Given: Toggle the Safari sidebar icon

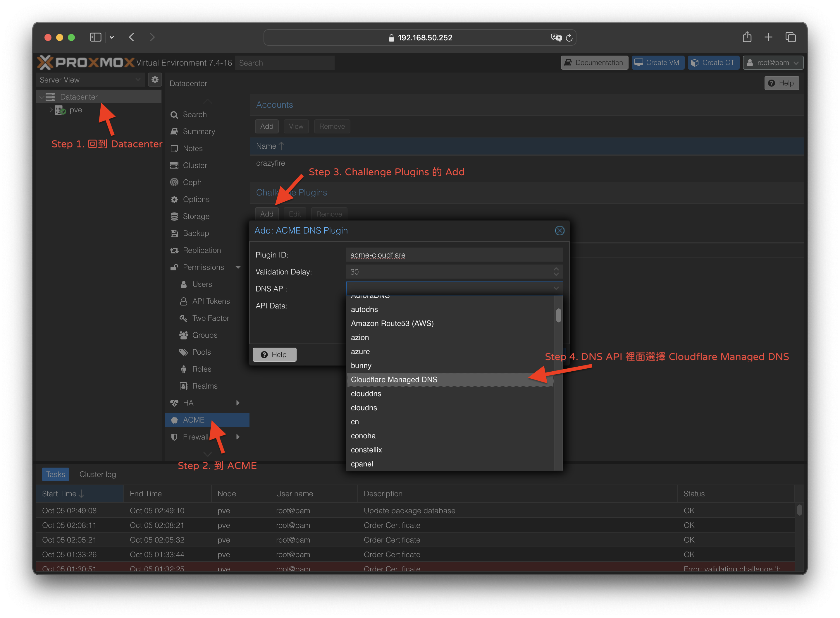Looking at the screenshot, I should pos(96,37).
